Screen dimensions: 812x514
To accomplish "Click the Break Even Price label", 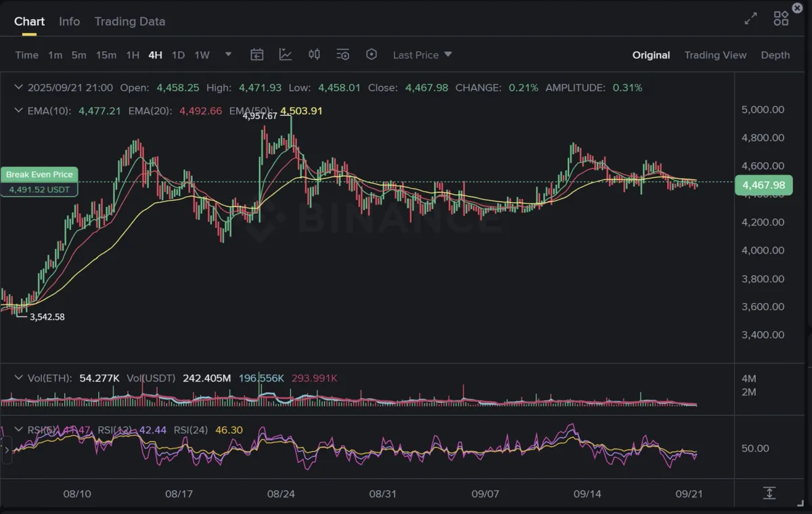I will (x=39, y=174).
